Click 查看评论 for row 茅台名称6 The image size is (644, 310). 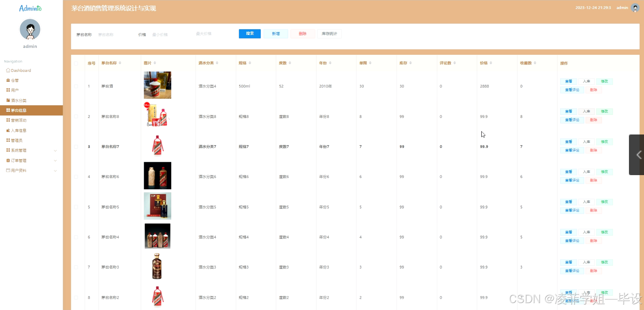(572, 180)
